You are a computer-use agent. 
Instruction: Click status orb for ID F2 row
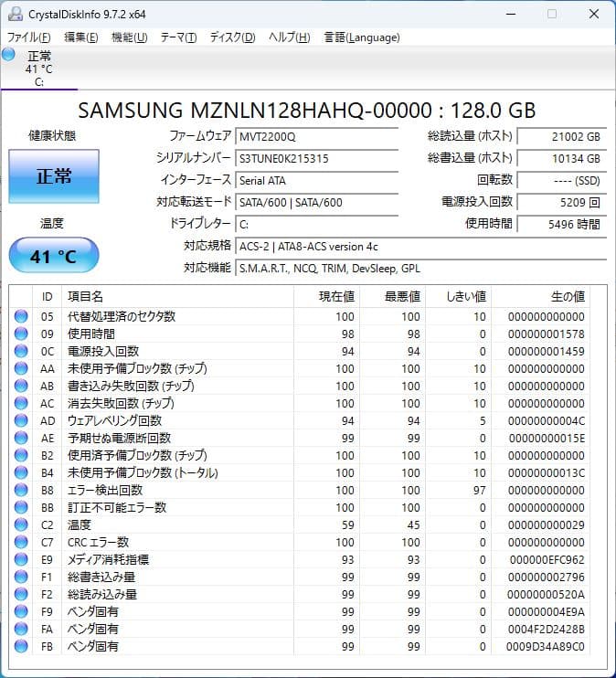(21, 594)
